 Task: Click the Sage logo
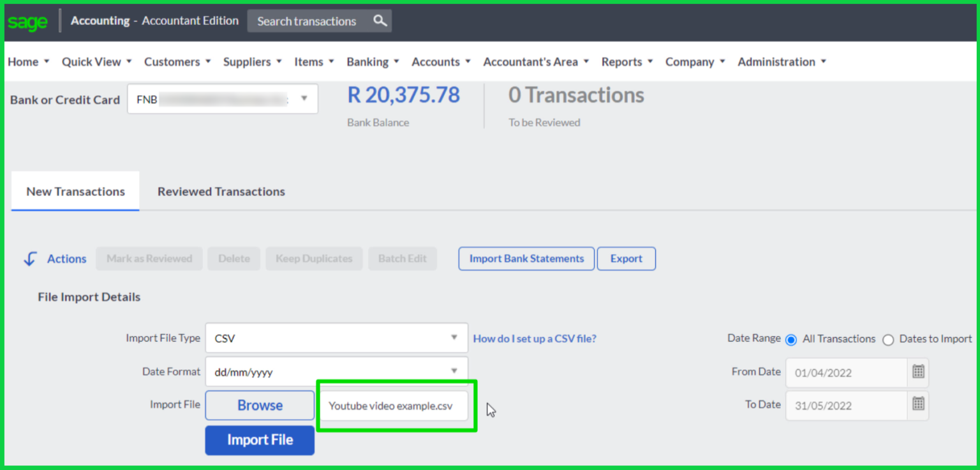coord(27,20)
